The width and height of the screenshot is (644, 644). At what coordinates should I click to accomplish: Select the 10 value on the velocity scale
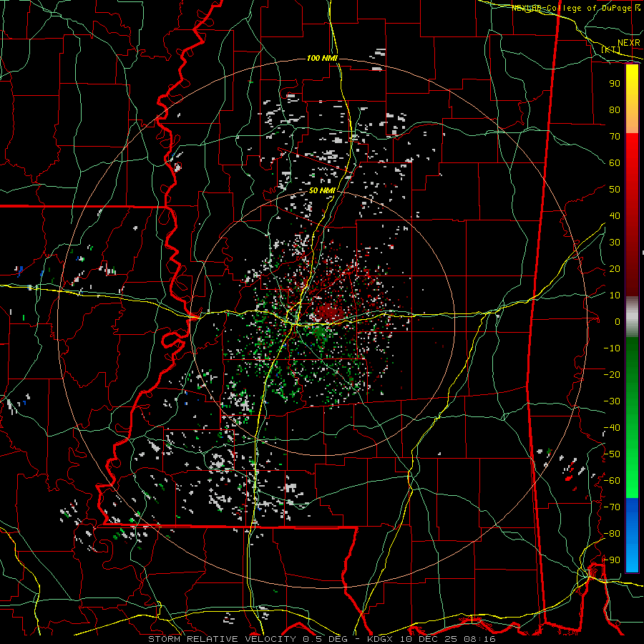tap(615, 296)
